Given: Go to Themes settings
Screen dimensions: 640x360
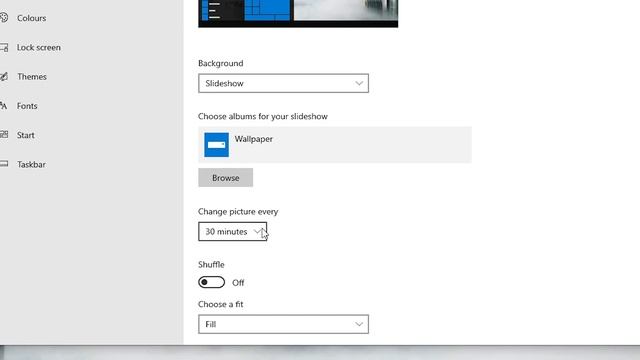Looking at the screenshot, I should 31,77.
